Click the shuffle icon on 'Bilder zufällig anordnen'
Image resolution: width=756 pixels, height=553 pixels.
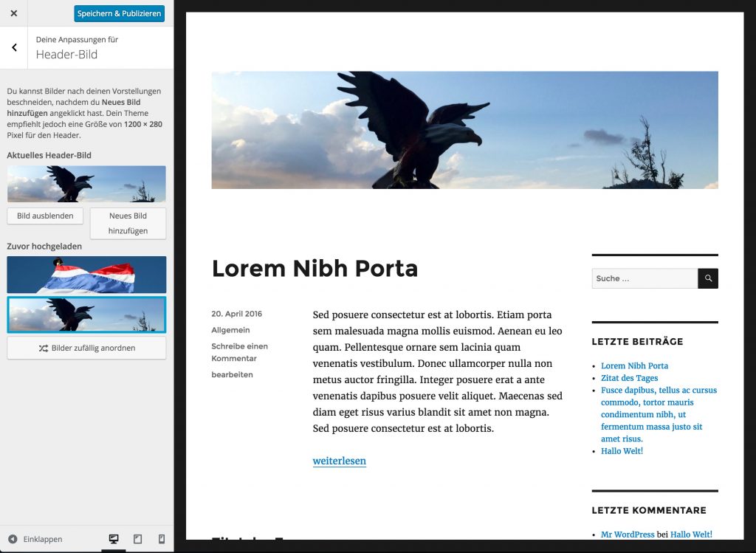click(44, 348)
